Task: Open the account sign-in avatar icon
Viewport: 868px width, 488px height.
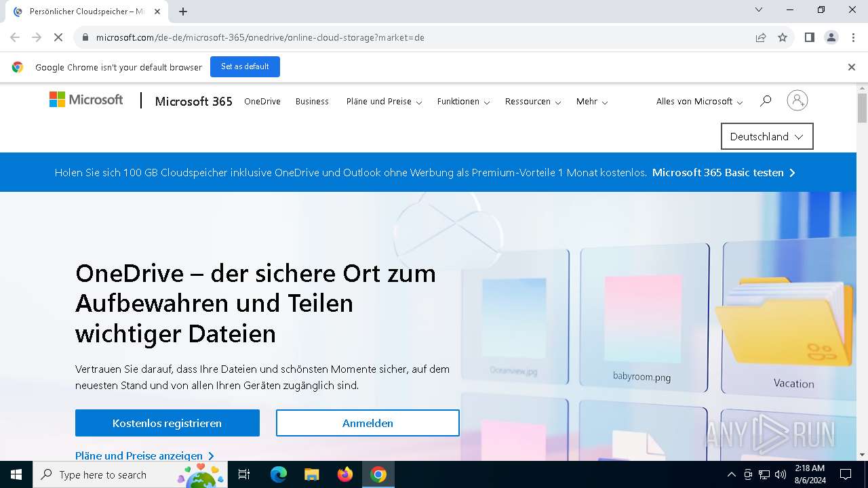Action: point(797,101)
